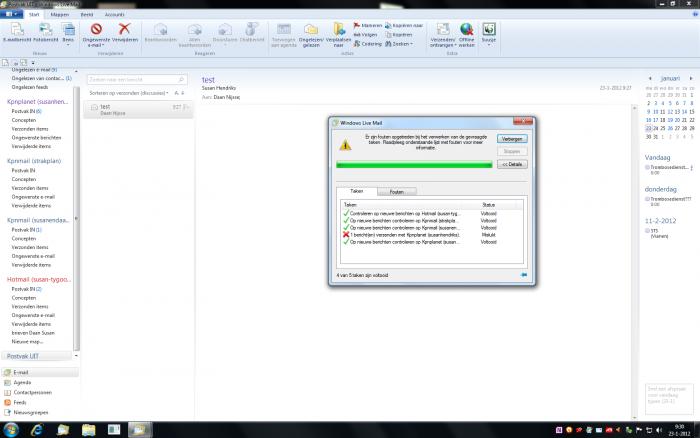Click the quick access toolbar customize arrow
Viewport: 700px width, 438px height.
(x=33, y=63)
